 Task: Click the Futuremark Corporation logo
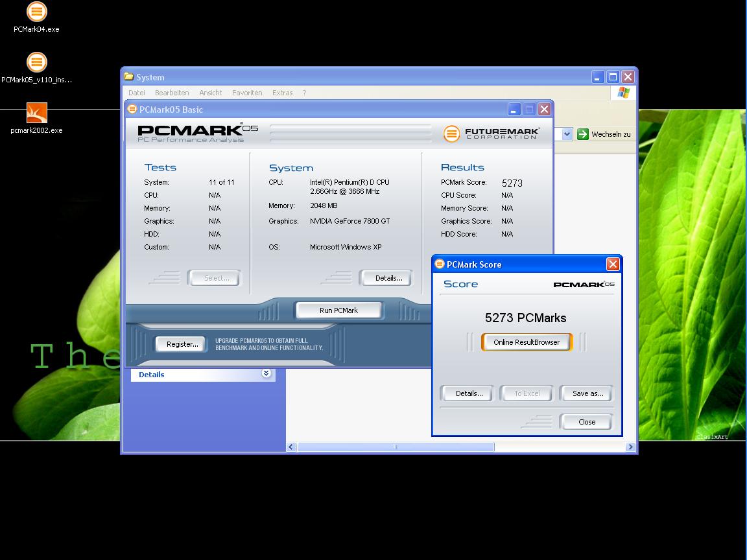point(491,134)
